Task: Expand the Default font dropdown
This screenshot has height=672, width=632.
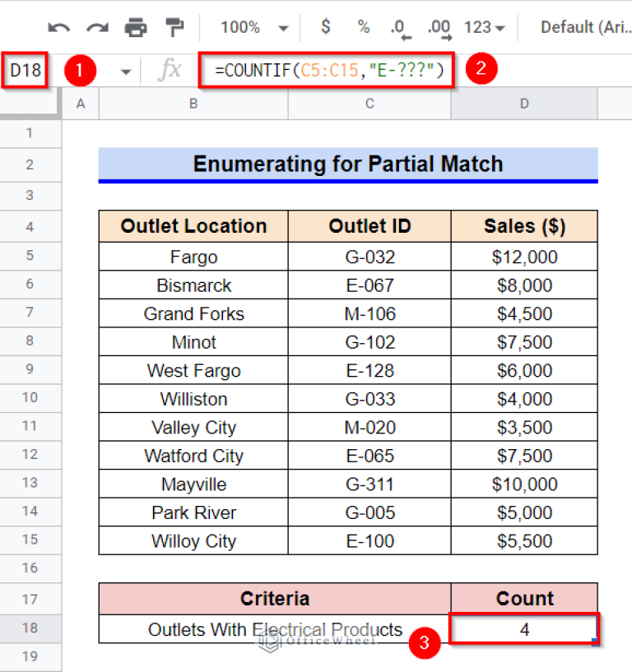Action: (584, 27)
